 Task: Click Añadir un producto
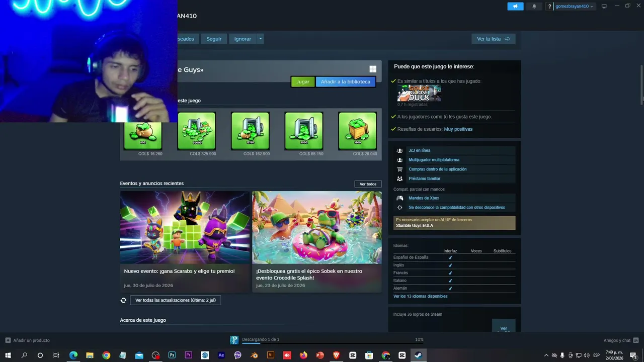coord(28,340)
